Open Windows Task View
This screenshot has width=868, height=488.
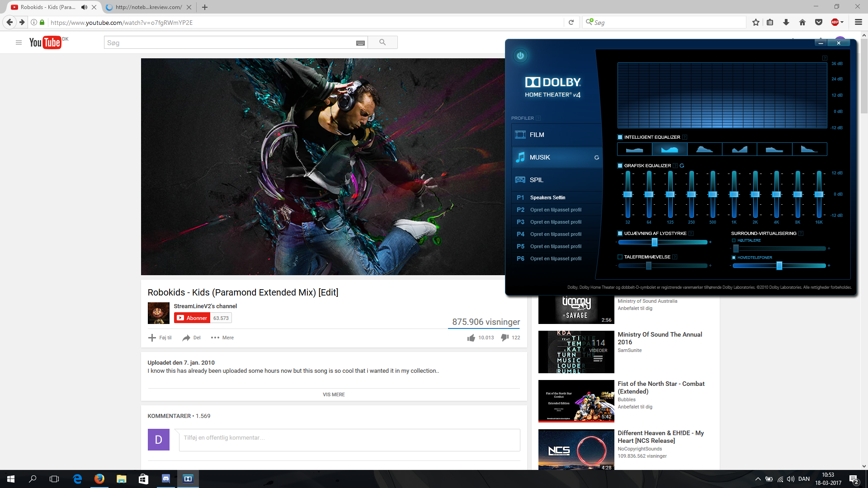pos(54,479)
